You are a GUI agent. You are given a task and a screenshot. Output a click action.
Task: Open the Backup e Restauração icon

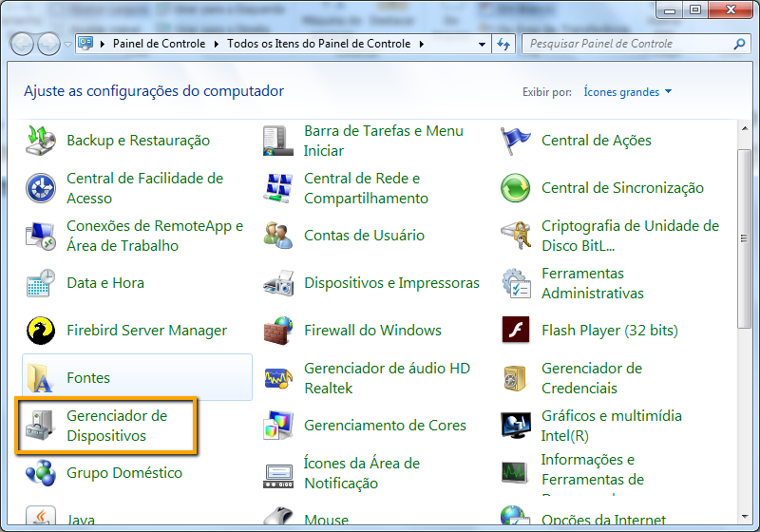coord(40,141)
